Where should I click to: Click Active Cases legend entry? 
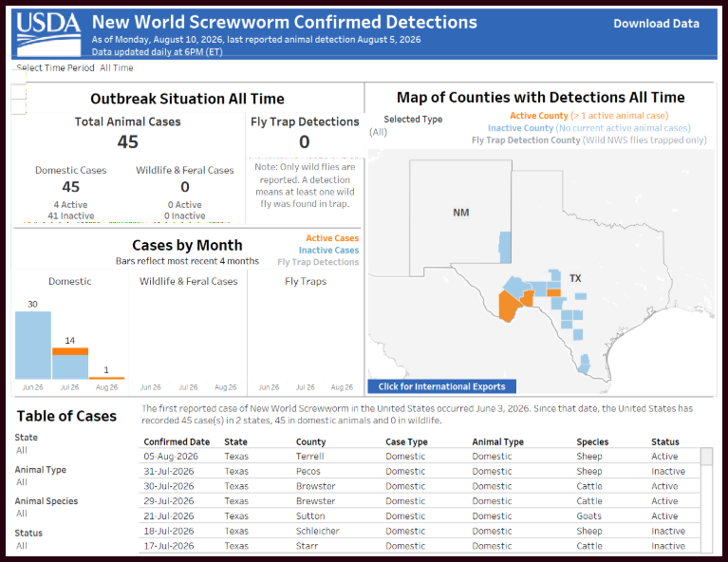coord(332,237)
